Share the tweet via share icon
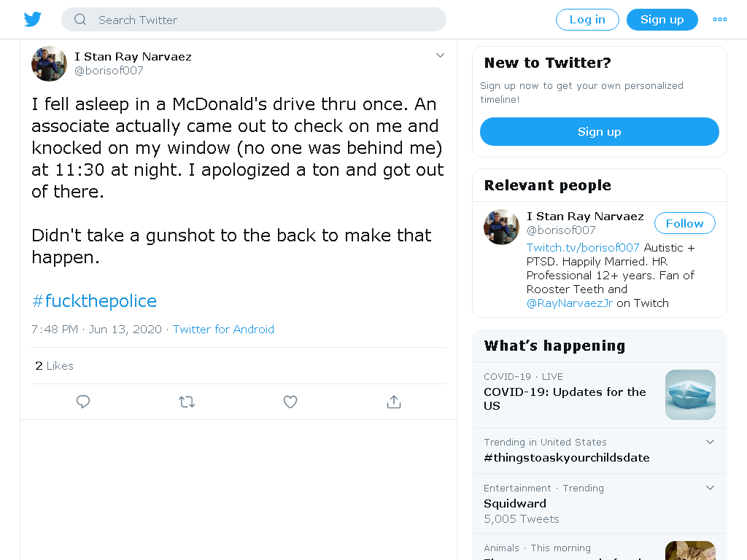This screenshot has width=747, height=560. click(x=394, y=402)
